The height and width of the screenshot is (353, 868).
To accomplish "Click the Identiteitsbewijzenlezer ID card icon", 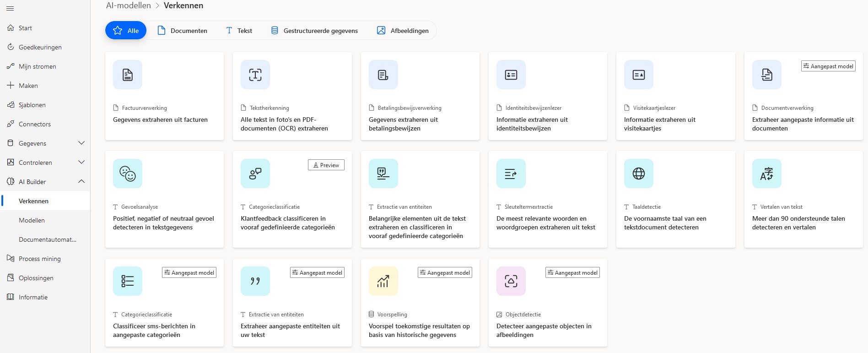I will click(x=511, y=75).
